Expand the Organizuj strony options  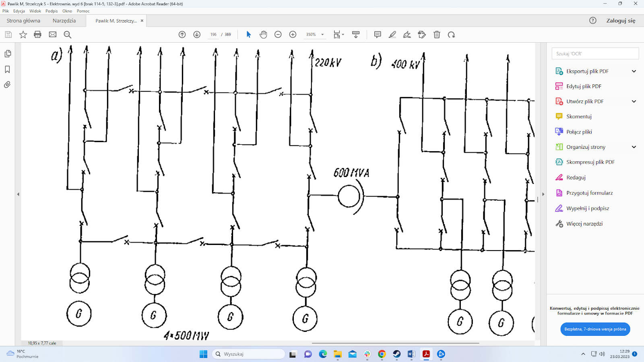(634, 147)
